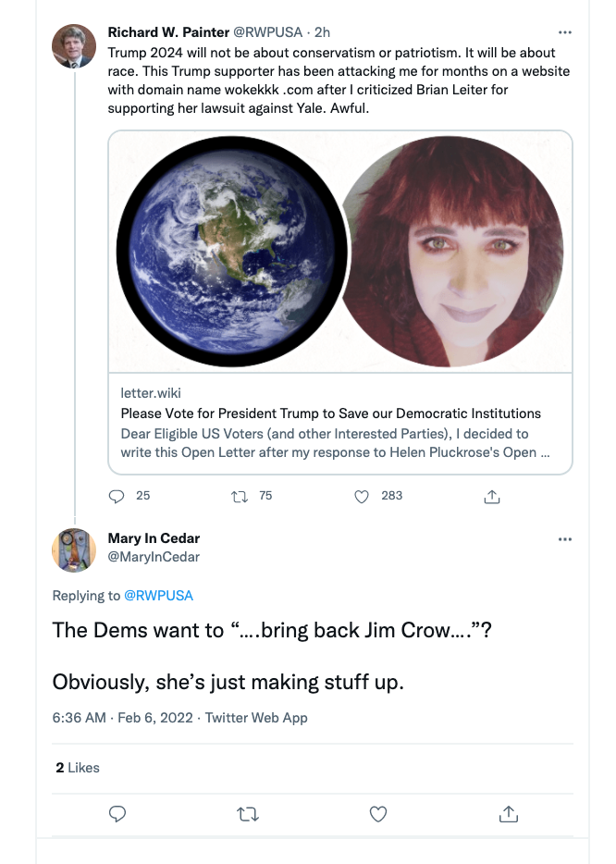Open Richard W. Painter's profile picture

[x=74, y=46]
